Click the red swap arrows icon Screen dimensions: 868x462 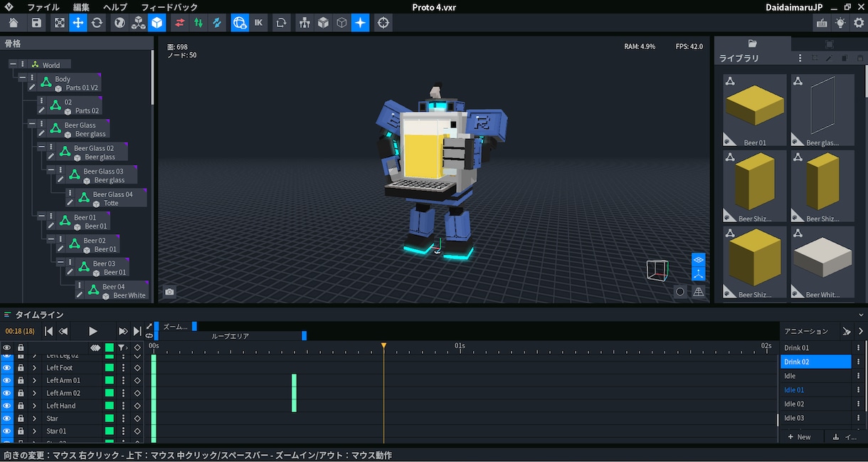click(x=179, y=23)
